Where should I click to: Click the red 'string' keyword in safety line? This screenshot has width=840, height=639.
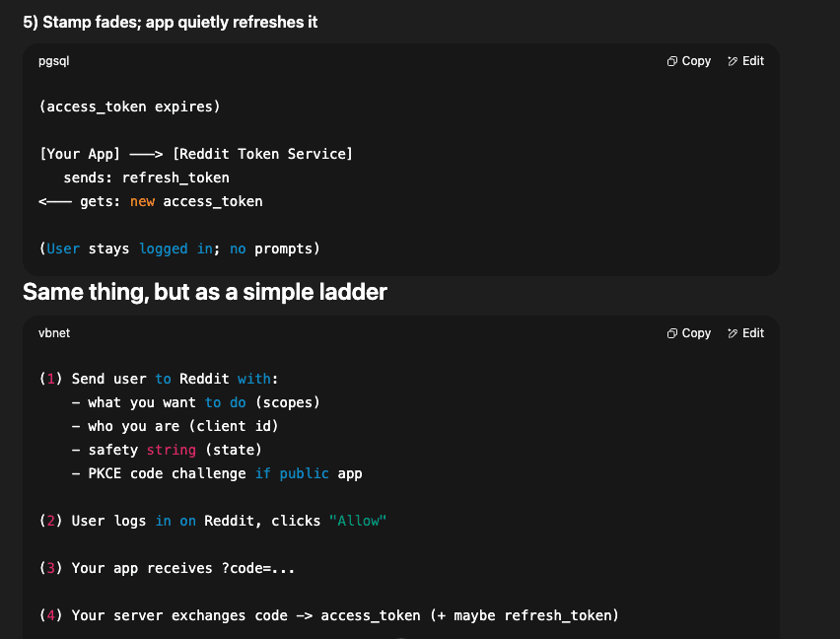tap(171, 450)
